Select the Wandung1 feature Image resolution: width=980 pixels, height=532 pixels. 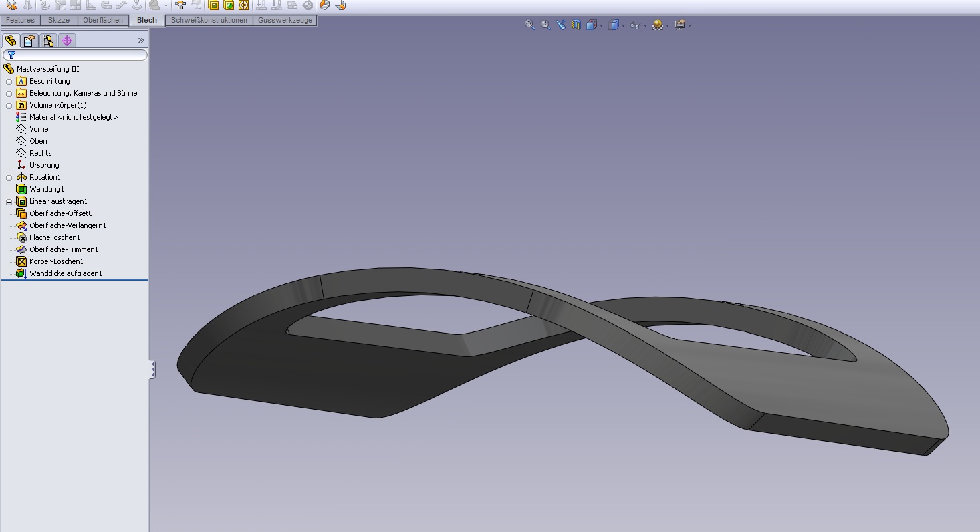click(x=47, y=189)
